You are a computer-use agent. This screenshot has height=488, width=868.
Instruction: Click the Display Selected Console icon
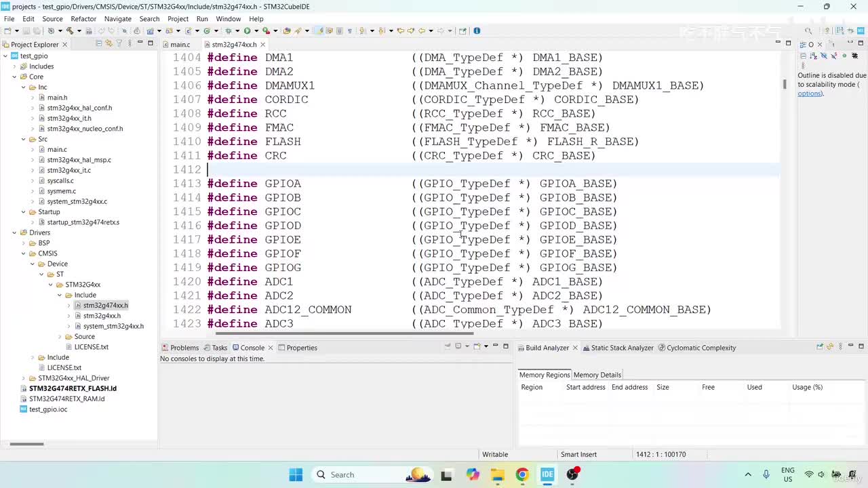pos(458,346)
